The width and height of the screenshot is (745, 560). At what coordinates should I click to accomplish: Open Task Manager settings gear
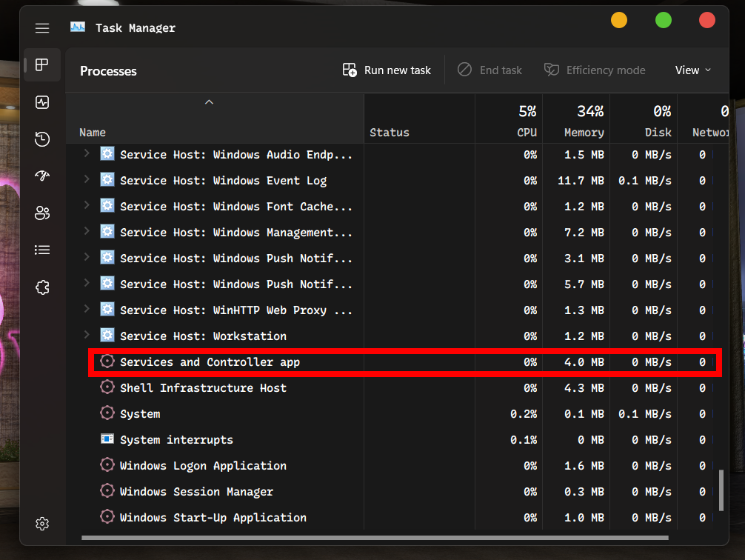coord(42,524)
